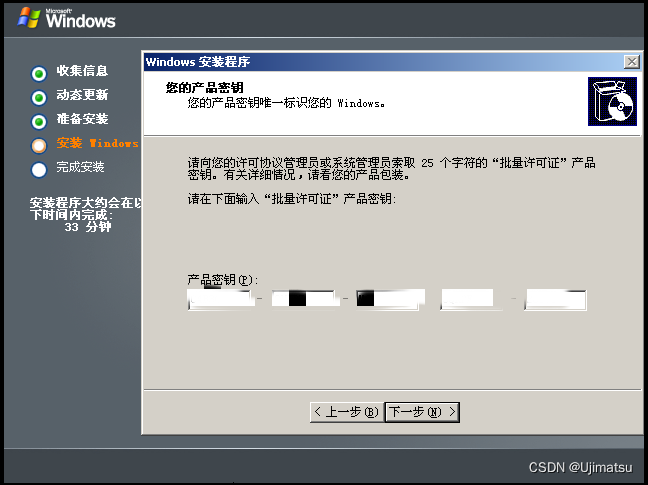This screenshot has height=485, width=648.
Task: Click the 完成安装 step label
Action: [x=80, y=167]
